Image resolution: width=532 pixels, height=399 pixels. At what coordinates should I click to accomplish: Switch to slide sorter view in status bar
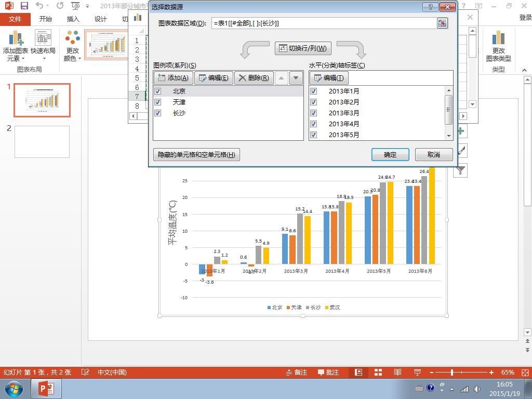tap(378, 372)
